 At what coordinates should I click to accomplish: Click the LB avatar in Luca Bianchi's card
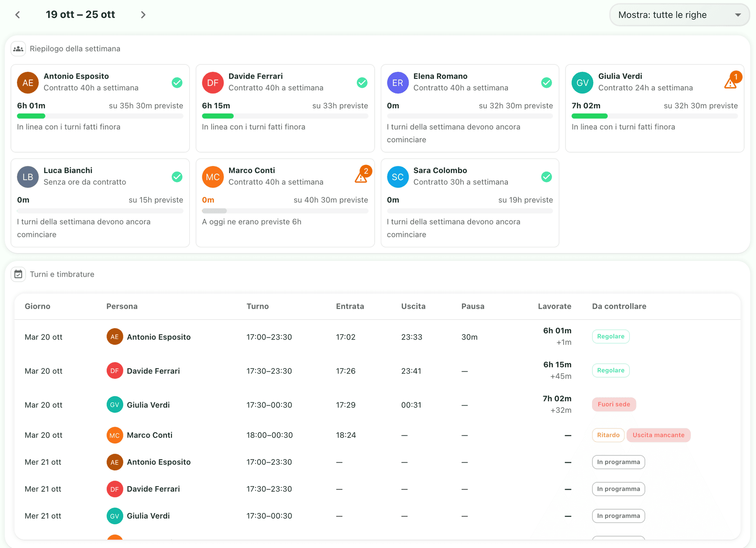(28, 177)
